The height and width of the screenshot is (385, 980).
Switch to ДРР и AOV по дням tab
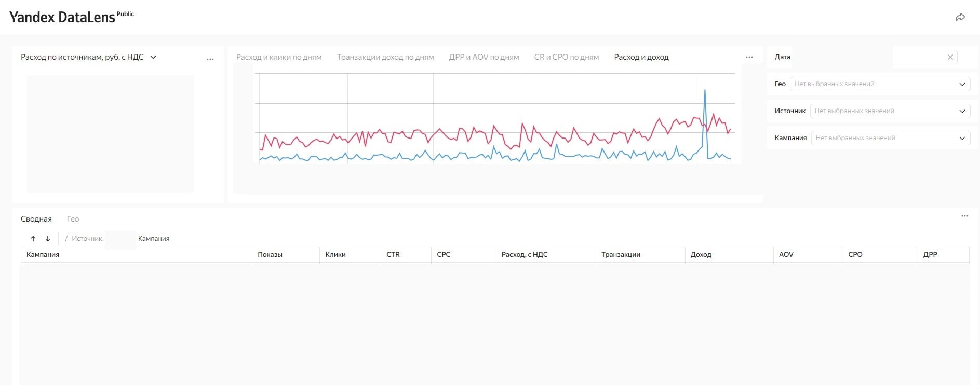484,57
